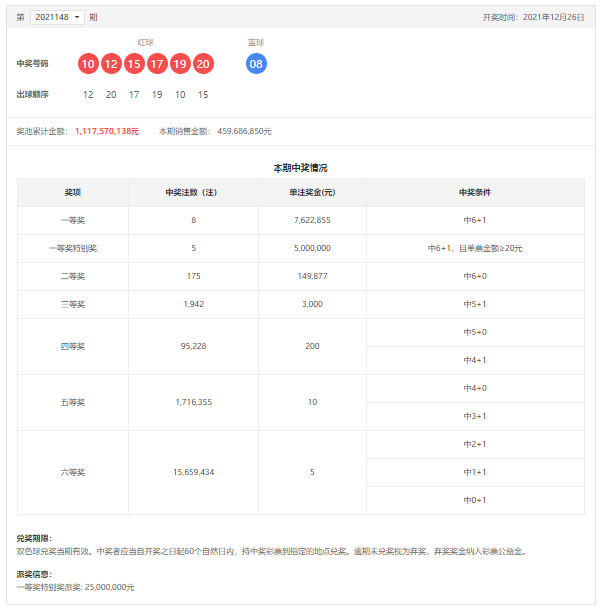Click red ball number 17
This screenshot has height=610, width=602.
[x=157, y=64]
